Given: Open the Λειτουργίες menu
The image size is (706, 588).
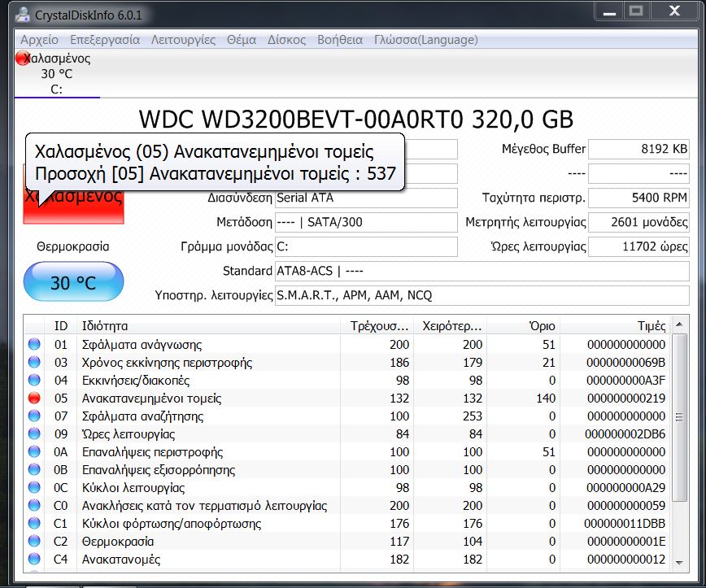Looking at the screenshot, I should (183, 40).
